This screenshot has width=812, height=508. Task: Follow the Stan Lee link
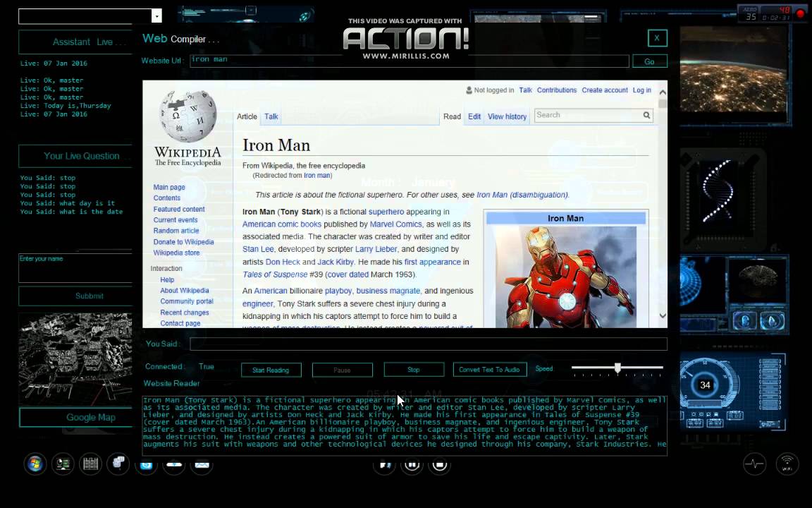click(258, 249)
